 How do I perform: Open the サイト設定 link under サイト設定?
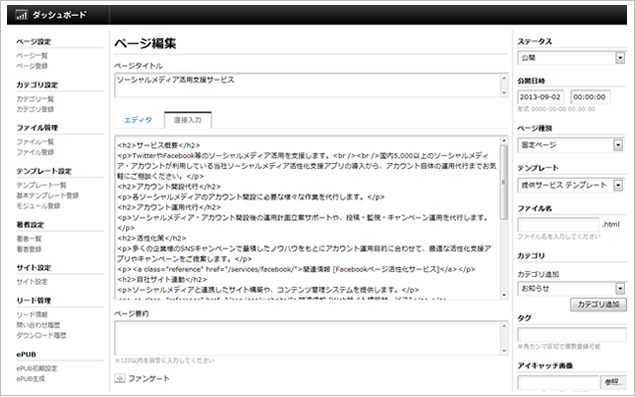[32, 282]
